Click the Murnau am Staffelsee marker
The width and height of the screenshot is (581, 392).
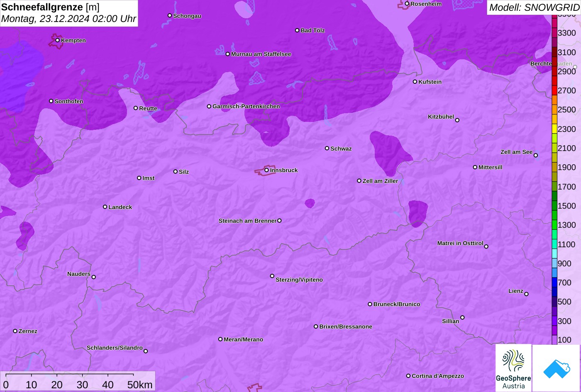click(228, 54)
